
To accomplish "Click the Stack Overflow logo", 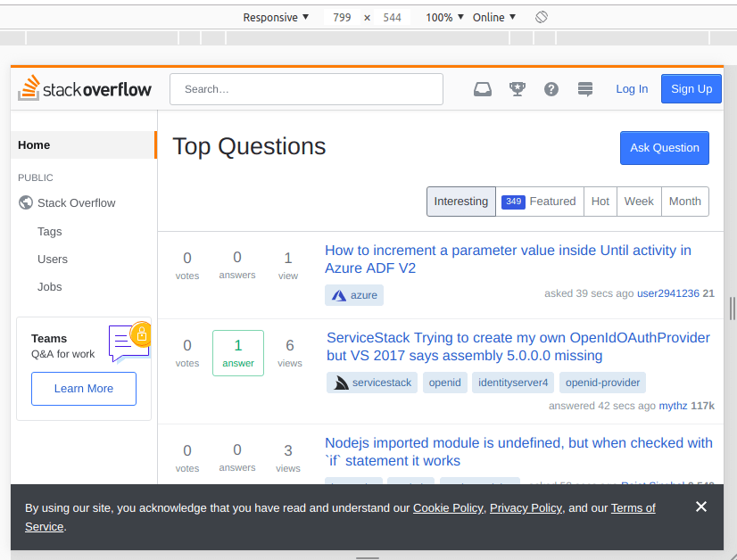I will 85,89.
